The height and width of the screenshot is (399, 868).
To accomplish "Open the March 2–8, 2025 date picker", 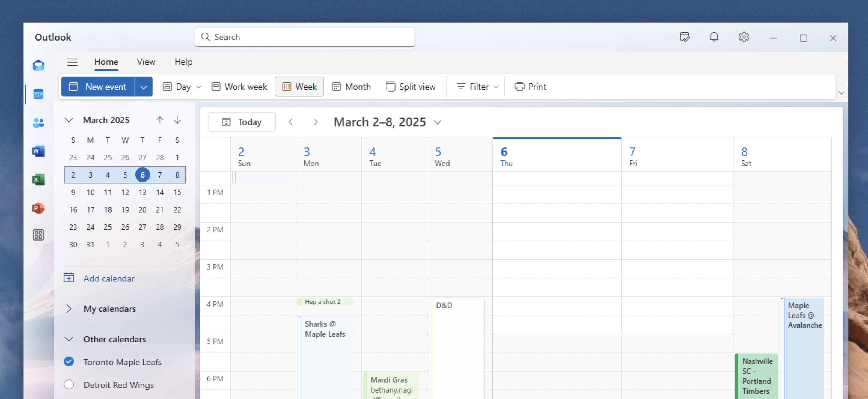I will click(x=388, y=122).
